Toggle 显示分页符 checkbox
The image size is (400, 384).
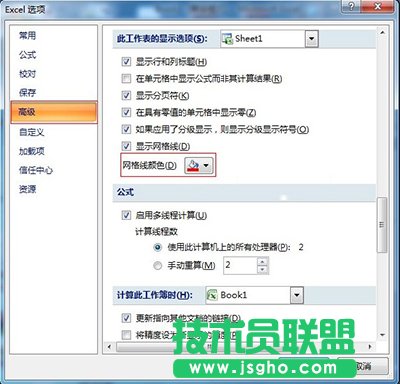(126, 96)
